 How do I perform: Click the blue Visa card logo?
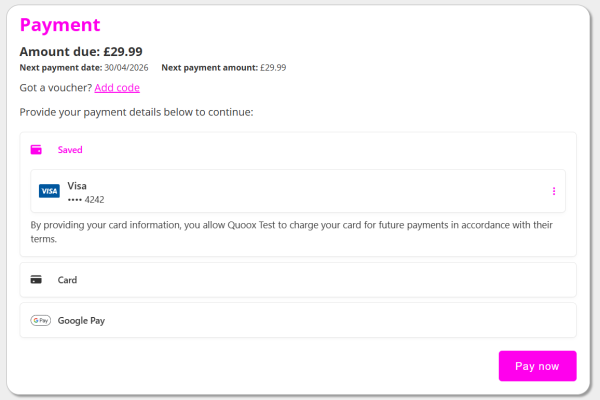[49, 191]
